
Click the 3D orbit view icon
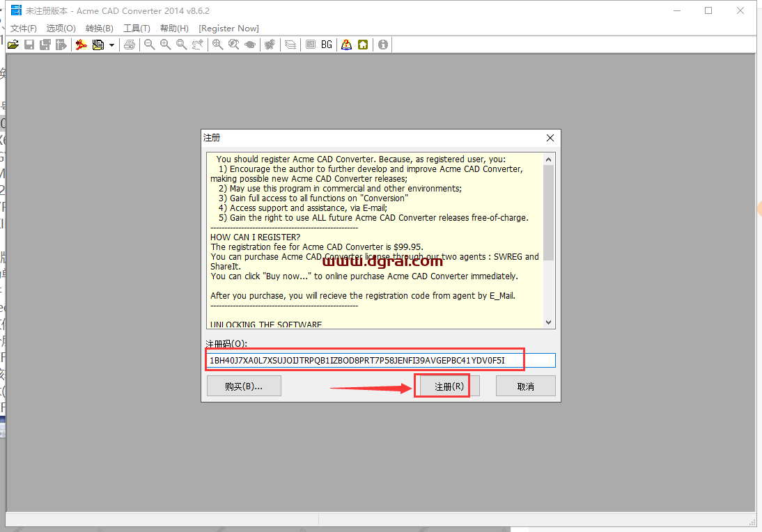pos(250,45)
